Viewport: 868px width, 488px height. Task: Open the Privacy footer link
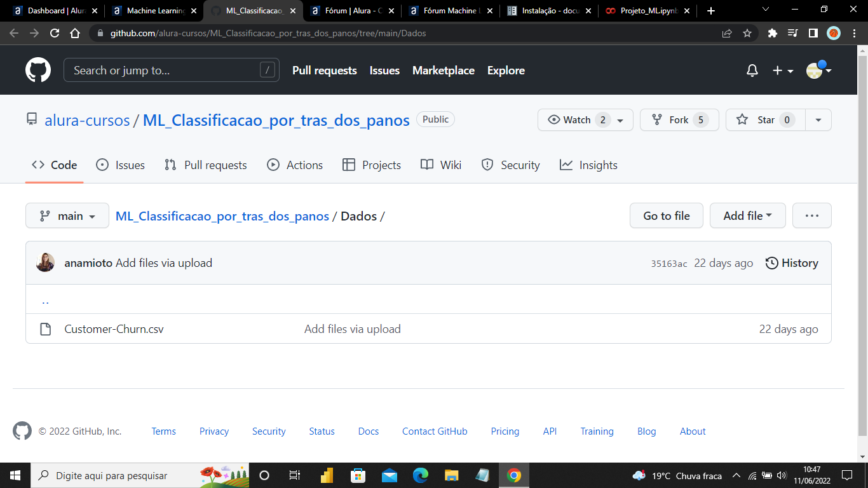click(x=214, y=431)
